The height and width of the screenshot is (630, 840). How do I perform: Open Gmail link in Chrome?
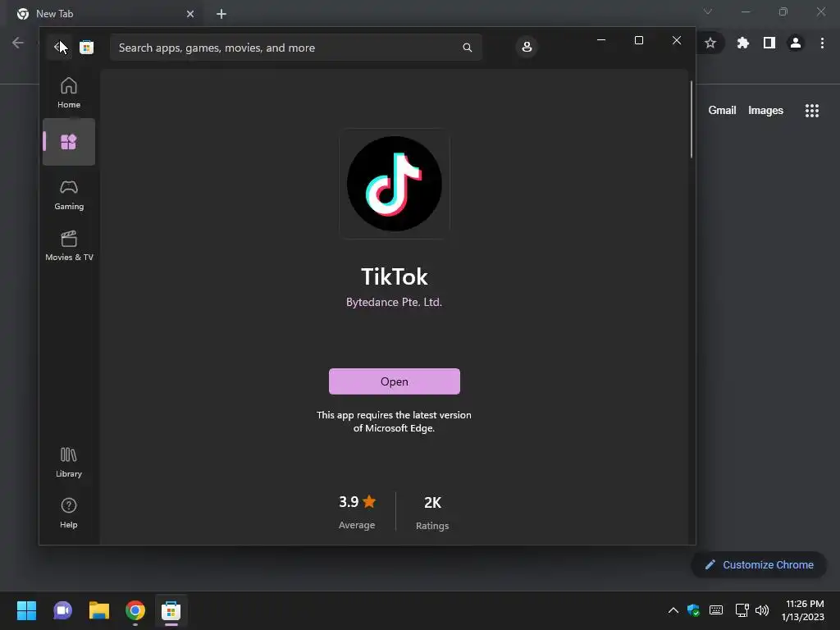[722, 111]
